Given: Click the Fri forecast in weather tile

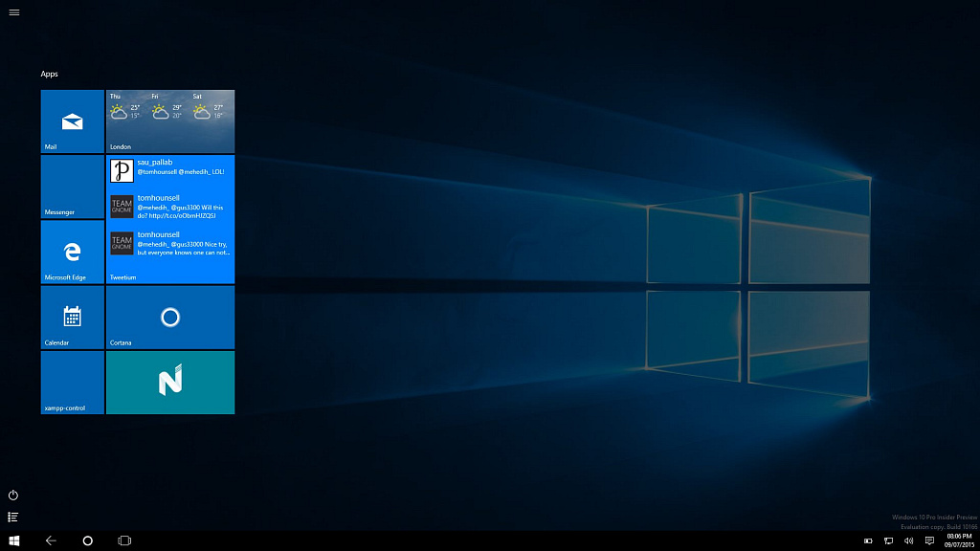Looking at the screenshot, I should pos(167,107).
